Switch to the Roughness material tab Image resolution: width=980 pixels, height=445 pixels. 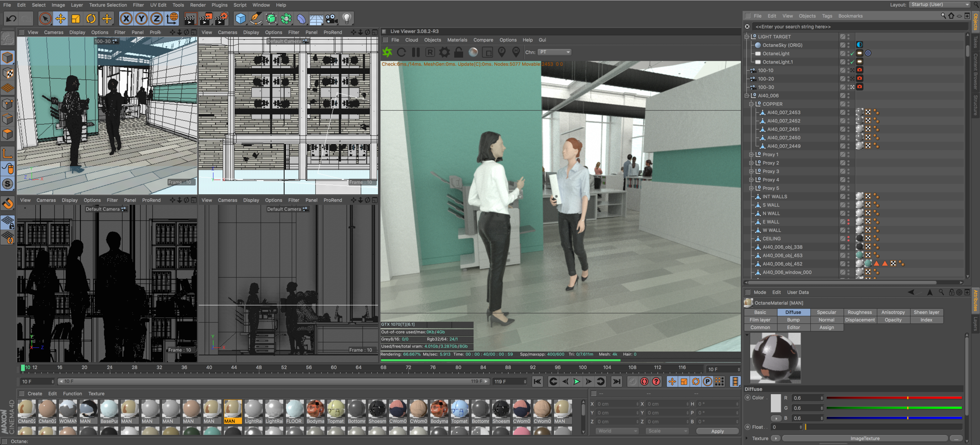click(859, 312)
